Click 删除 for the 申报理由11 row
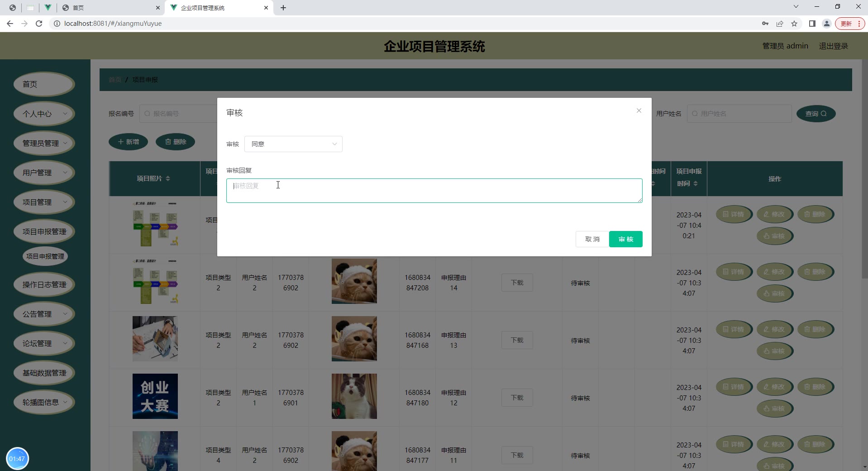This screenshot has height=471, width=868. (816, 444)
